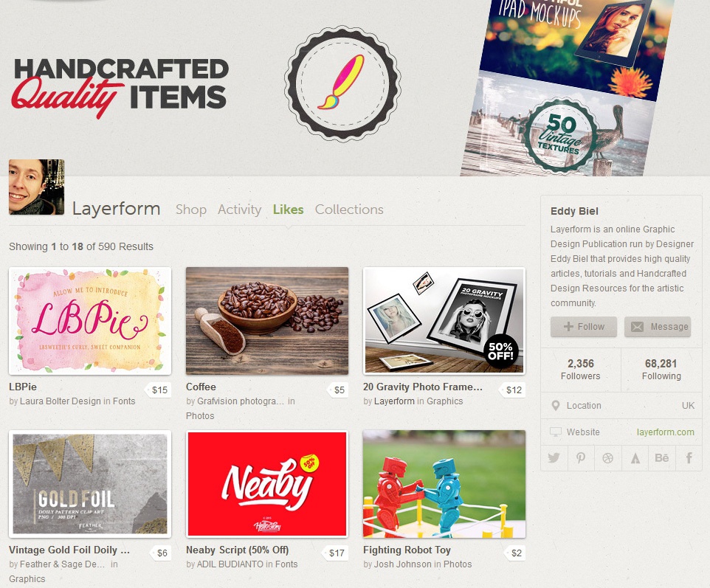Switch to the Activity tab
Screen dimensions: 710x588
click(x=240, y=209)
